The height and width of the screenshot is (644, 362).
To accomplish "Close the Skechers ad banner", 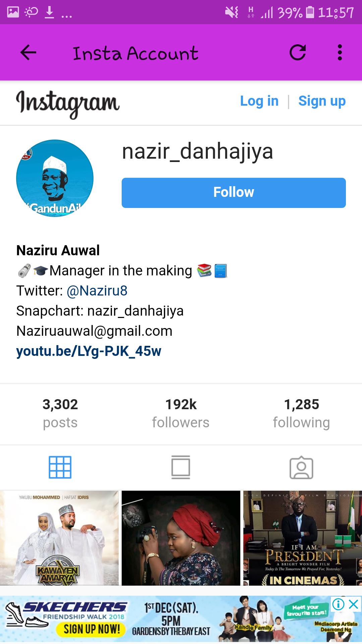I will click(354, 604).
